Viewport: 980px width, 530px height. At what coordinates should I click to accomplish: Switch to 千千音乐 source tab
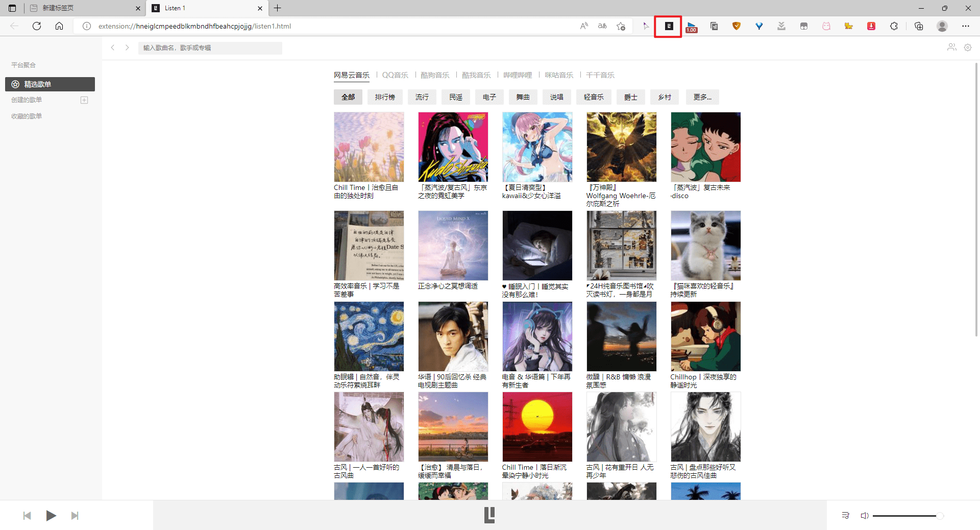[600, 75]
